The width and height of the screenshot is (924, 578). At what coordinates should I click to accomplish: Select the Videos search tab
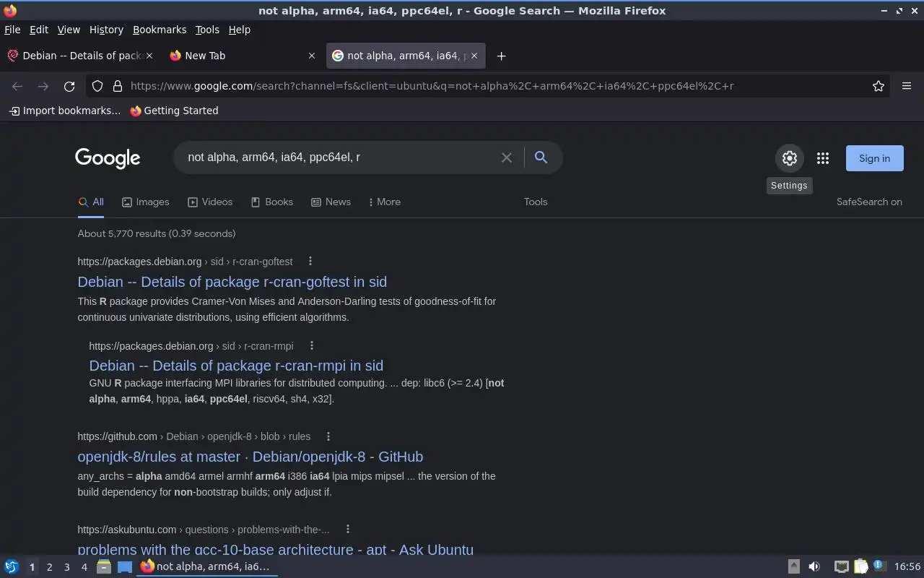coord(210,202)
